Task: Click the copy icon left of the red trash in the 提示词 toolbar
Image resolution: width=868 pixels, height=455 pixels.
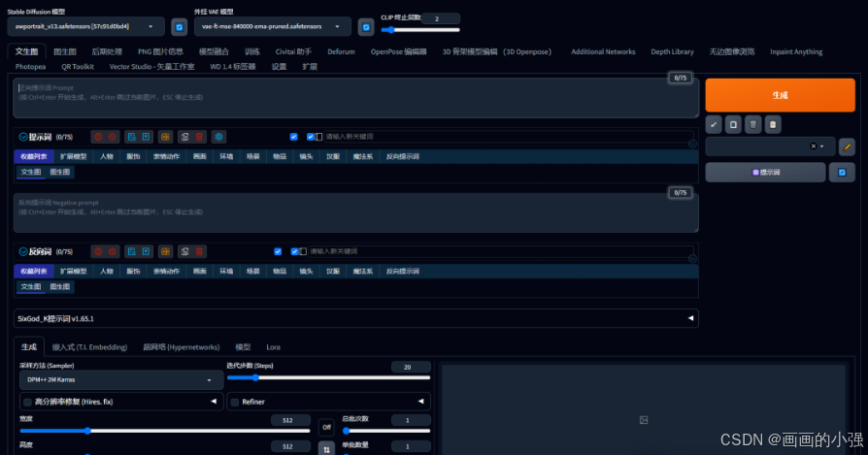Action: (184, 137)
